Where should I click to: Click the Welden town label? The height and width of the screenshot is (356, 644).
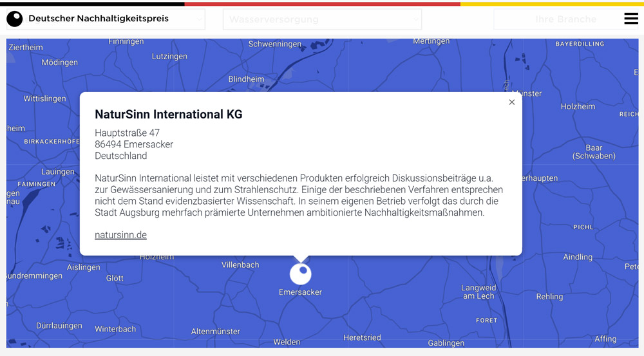[x=287, y=342]
